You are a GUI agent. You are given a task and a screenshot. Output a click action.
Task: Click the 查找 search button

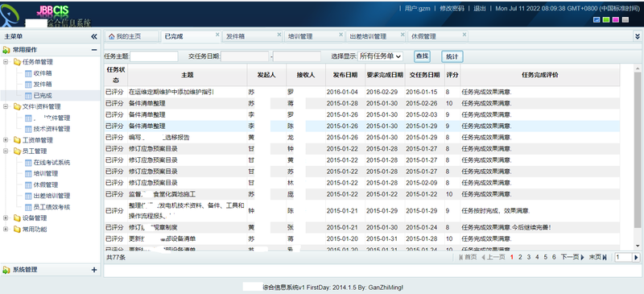click(x=422, y=56)
